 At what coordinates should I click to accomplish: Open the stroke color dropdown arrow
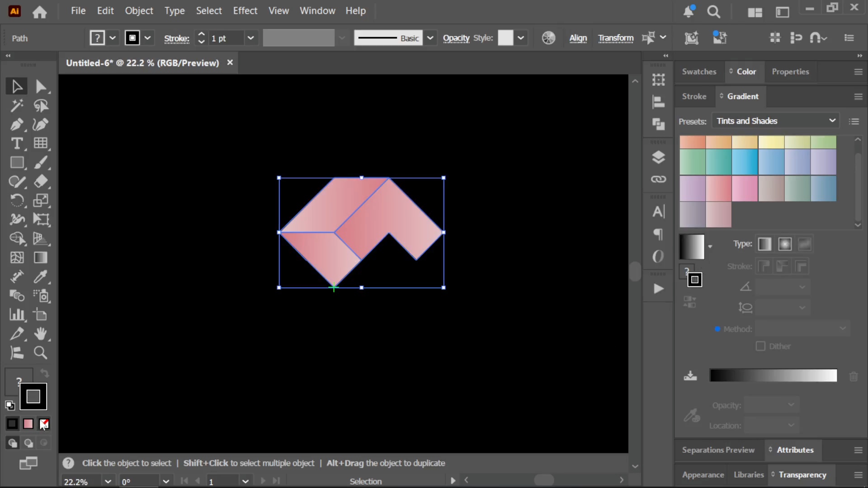click(x=147, y=38)
